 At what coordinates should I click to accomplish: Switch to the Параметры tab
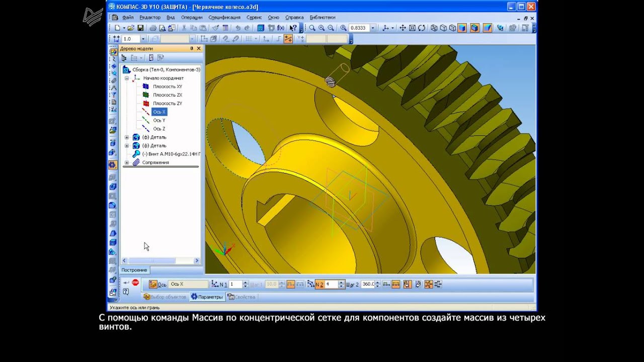206,297
